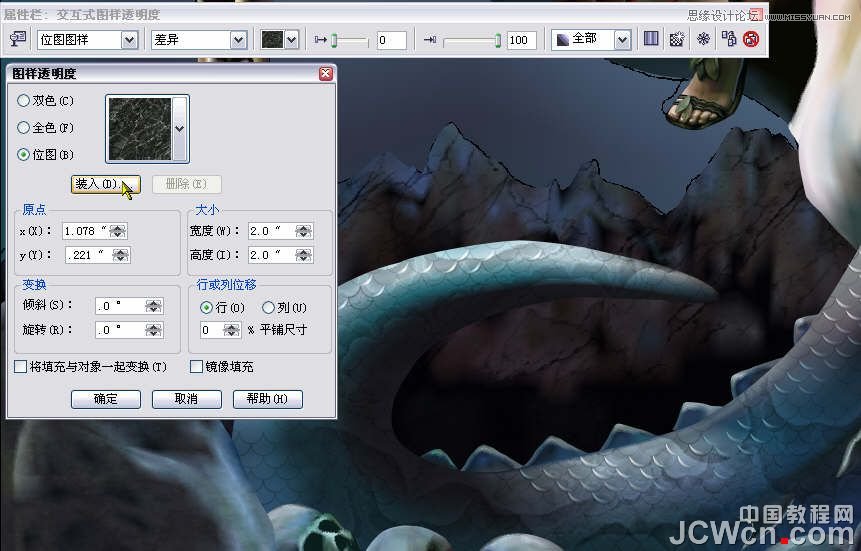Viewport: 861px width, 551px height.
Task: Click the Edit Transparency icon at toolbar left
Action: click(x=17, y=39)
